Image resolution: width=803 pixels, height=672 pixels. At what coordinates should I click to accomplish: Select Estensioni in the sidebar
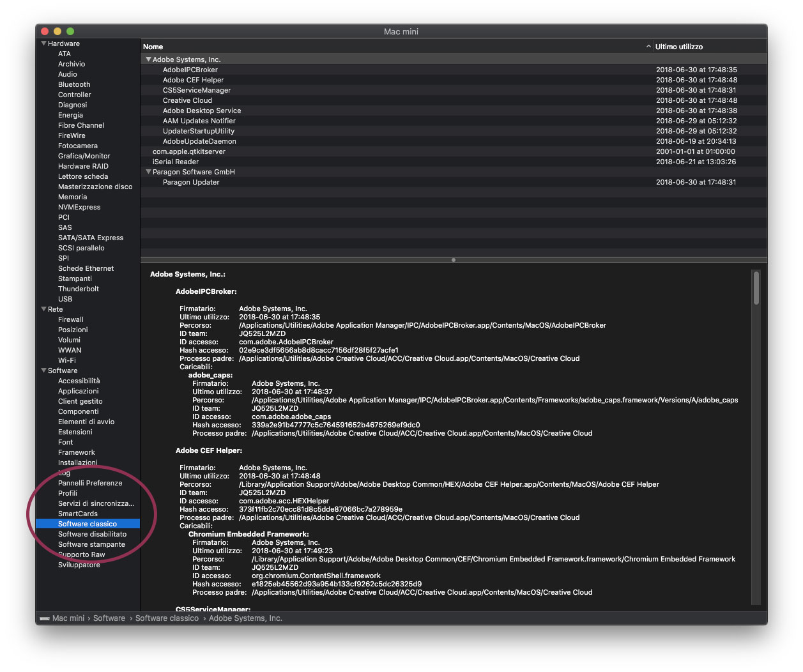point(75,432)
